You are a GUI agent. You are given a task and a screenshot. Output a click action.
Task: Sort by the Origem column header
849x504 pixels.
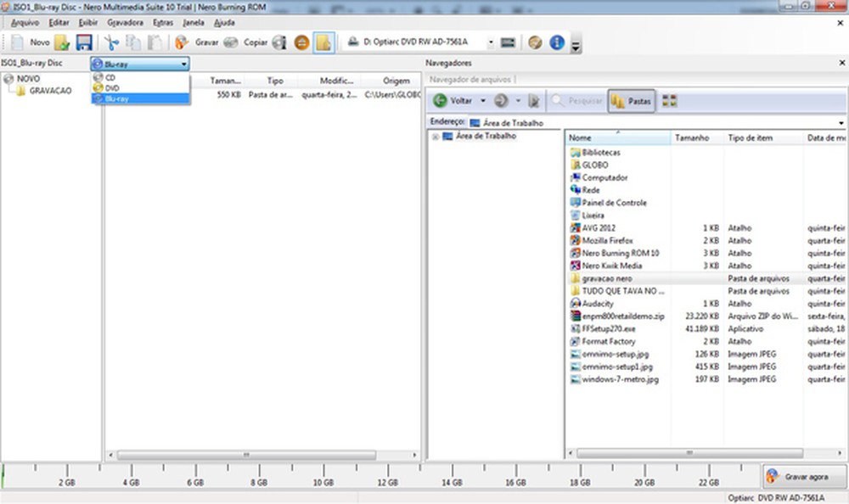pyautogui.click(x=396, y=81)
